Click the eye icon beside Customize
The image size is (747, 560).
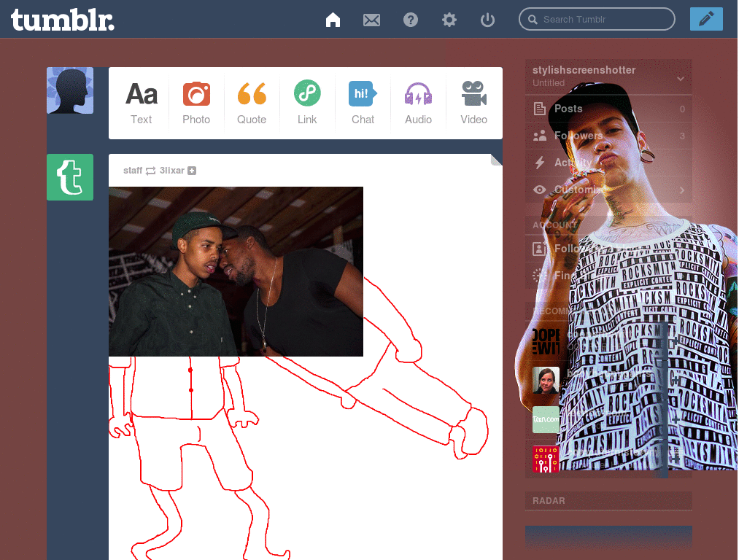(x=539, y=190)
